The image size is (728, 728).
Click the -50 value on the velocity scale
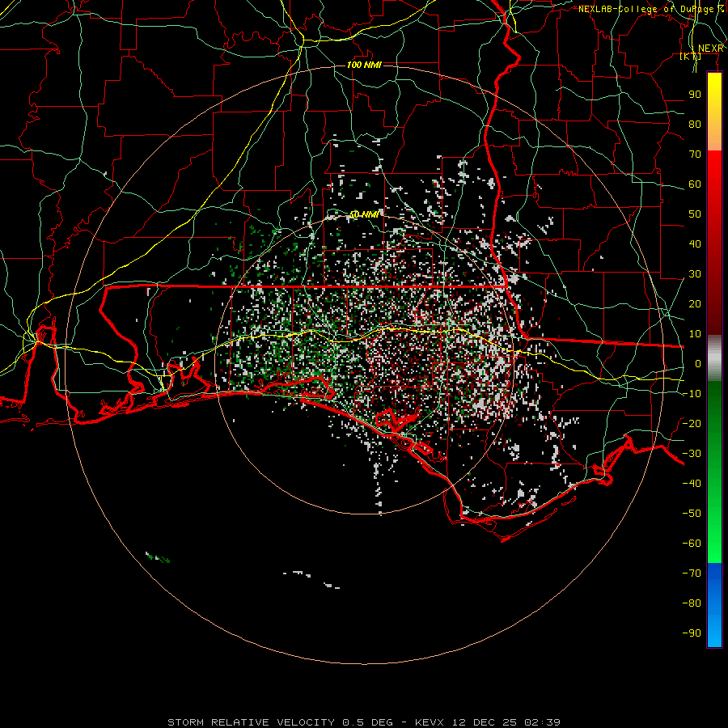click(x=692, y=514)
